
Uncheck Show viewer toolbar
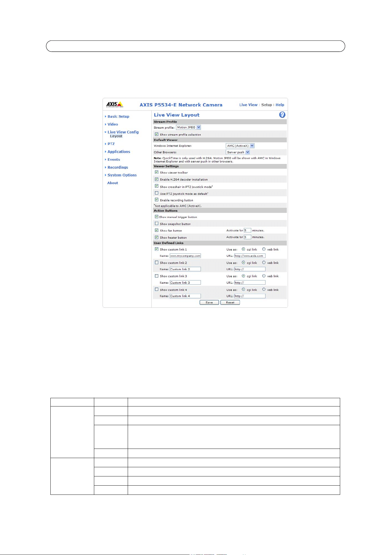pos(156,172)
